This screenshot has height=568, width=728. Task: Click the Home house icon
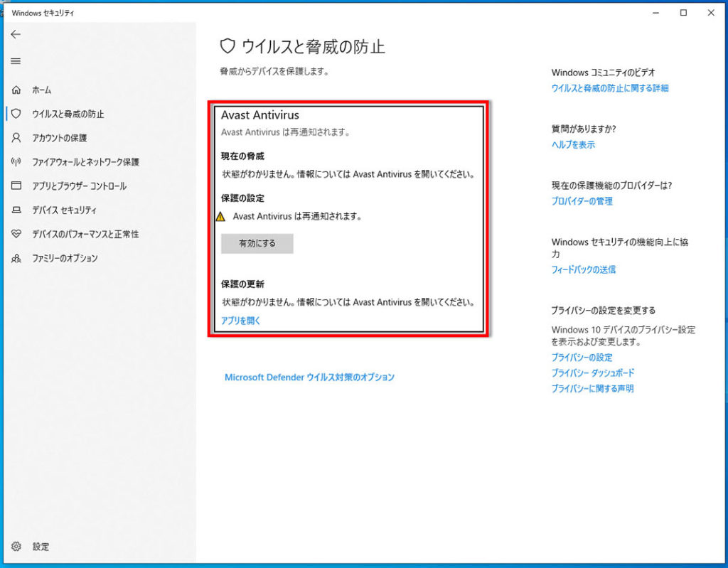coord(16,90)
